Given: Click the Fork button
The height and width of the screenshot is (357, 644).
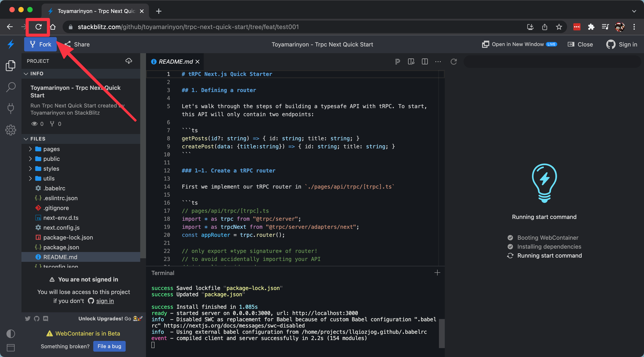Looking at the screenshot, I should coord(40,44).
